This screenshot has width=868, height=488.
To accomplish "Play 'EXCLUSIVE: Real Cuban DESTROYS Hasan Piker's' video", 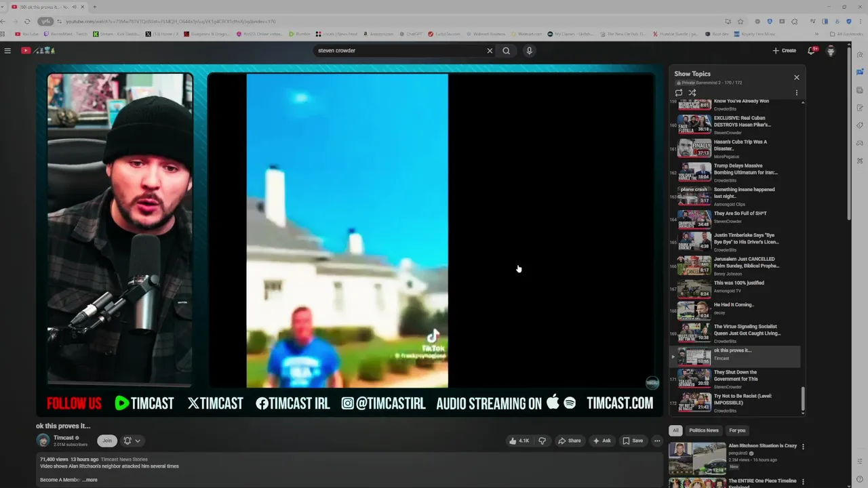I will 735,125.
